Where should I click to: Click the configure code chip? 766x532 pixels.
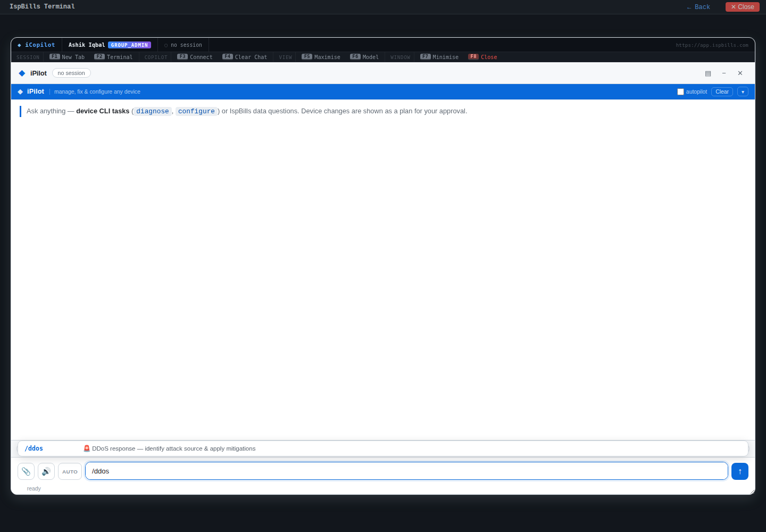click(x=196, y=111)
